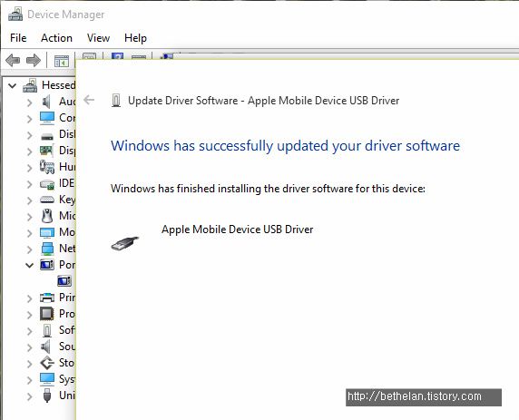This screenshot has width=519, height=420.
Task: Select the child device under Por category
Action: (x=64, y=281)
